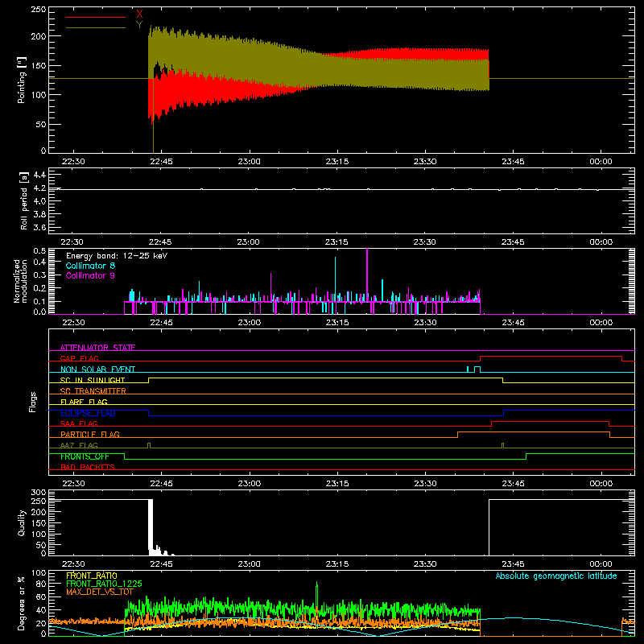The width and height of the screenshot is (644, 644).
Task: Click 'Energy band: 12-25 keV' annotation
Action: (117, 256)
